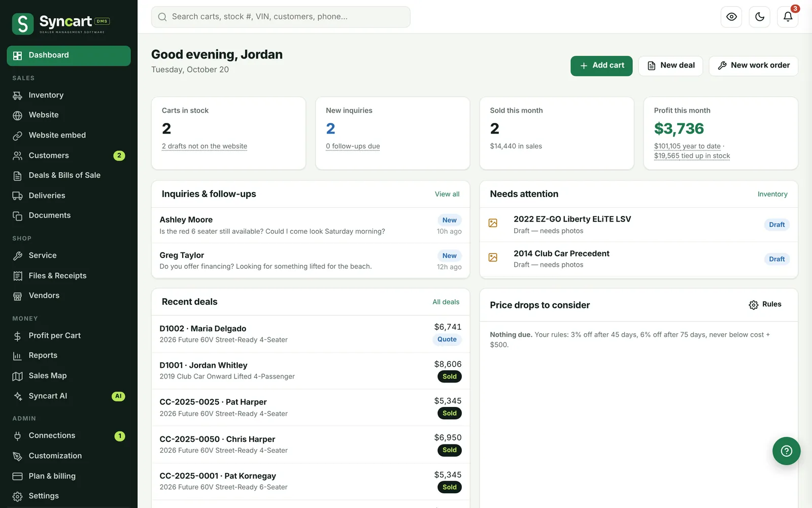Image resolution: width=812 pixels, height=508 pixels.
Task: Click the Add cart button
Action: point(601,66)
